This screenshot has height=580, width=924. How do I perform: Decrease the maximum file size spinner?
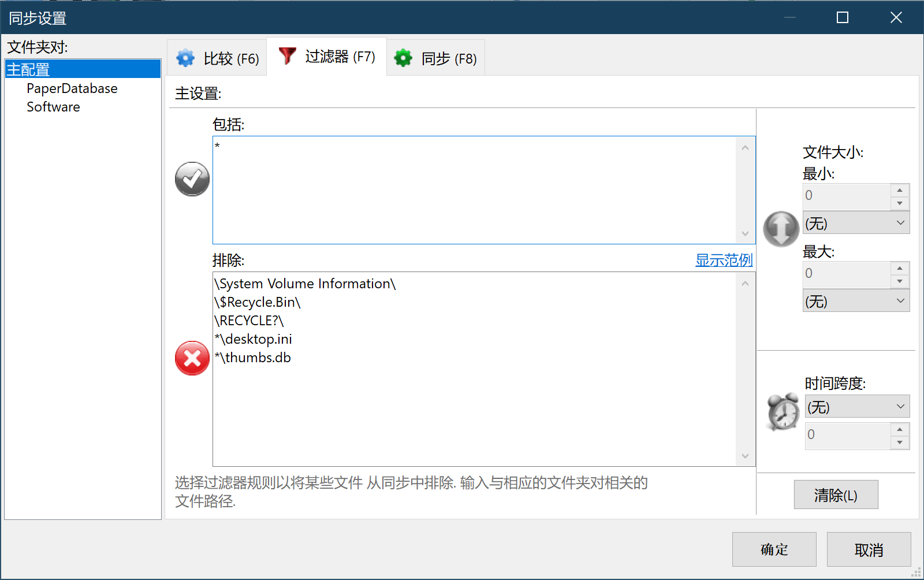[900, 281]
